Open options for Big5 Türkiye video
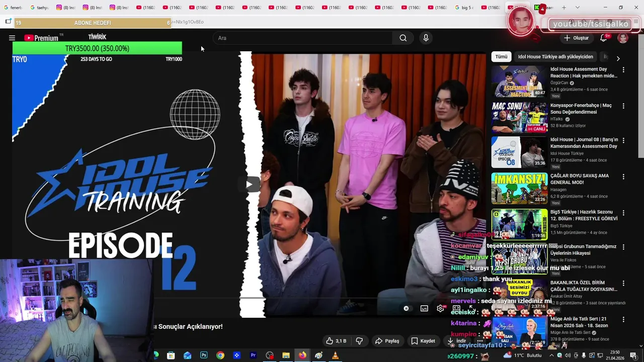644x362 pixels. coord(623,213)
